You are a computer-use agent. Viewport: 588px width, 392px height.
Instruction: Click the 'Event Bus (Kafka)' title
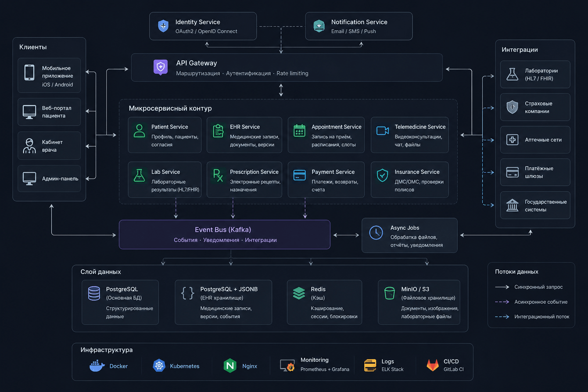click(x=223, y=230)
